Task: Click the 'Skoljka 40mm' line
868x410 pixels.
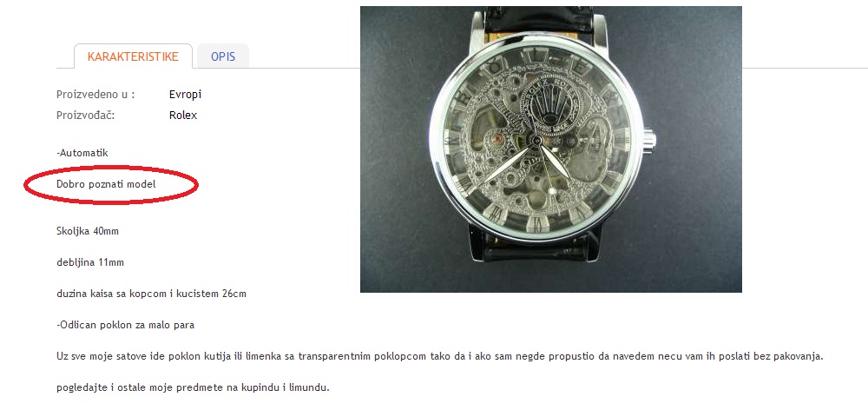Action: (x=88, y=231)
